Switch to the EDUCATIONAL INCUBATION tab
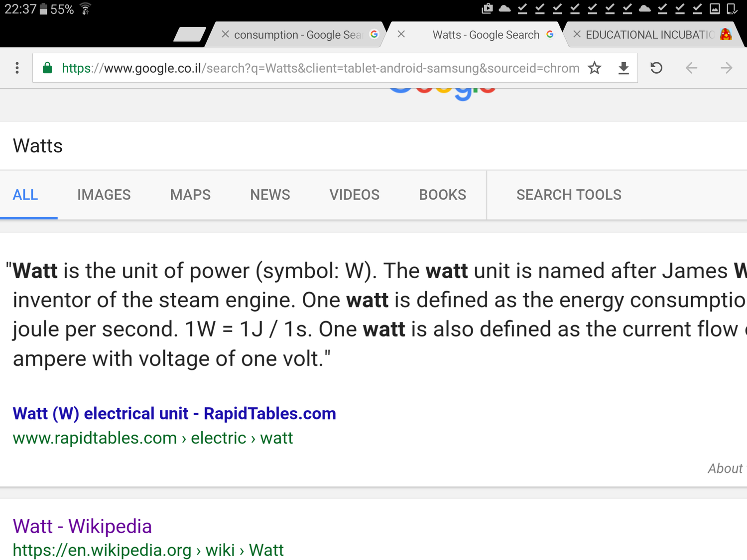Viewport: 747px width, 560px height. click(649, 35)
